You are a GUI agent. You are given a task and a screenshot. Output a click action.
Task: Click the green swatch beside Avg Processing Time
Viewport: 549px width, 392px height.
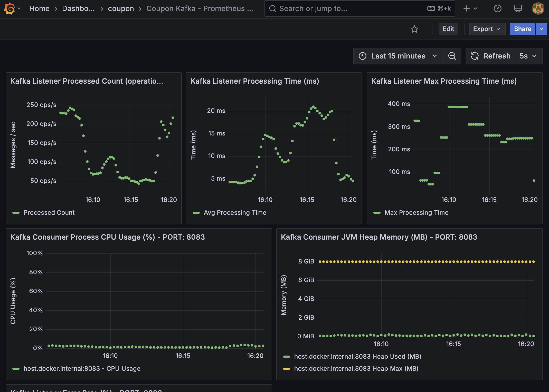[196, 213]
